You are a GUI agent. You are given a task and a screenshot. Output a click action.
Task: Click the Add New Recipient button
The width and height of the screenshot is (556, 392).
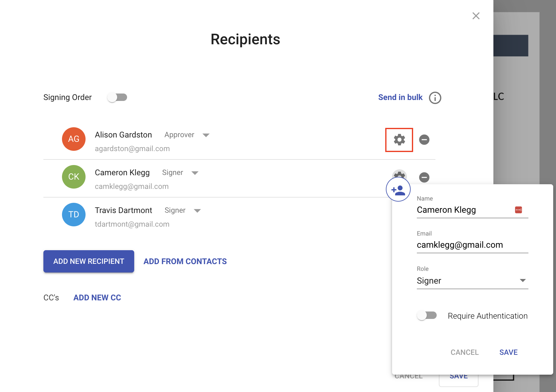89,261
